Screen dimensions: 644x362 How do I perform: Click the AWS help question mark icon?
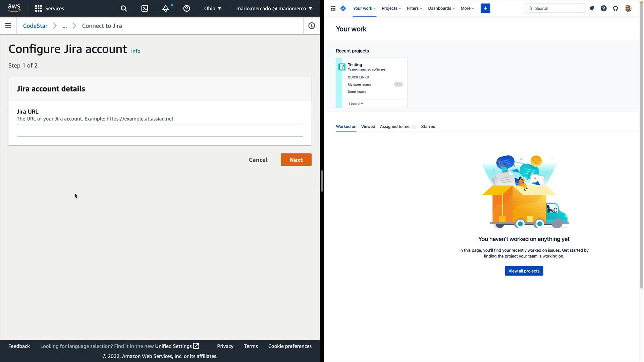tap(186, 8)
